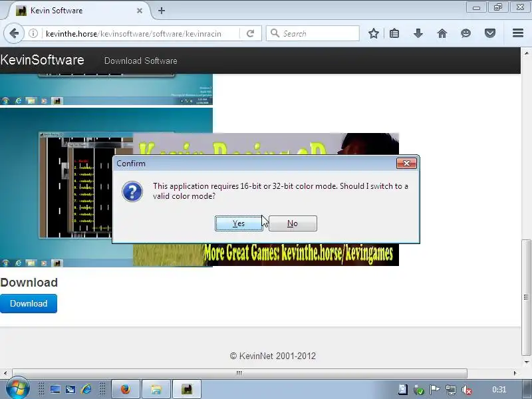This screenshot has height=399, width=532.
Task: Open Windows Explorer taskbar button
Action: point(156,389)
